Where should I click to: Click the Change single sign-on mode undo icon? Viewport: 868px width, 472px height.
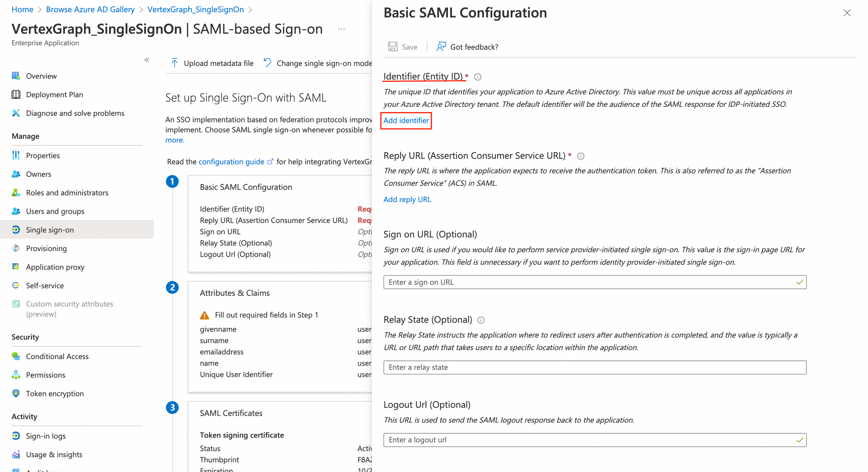(267, 63)
